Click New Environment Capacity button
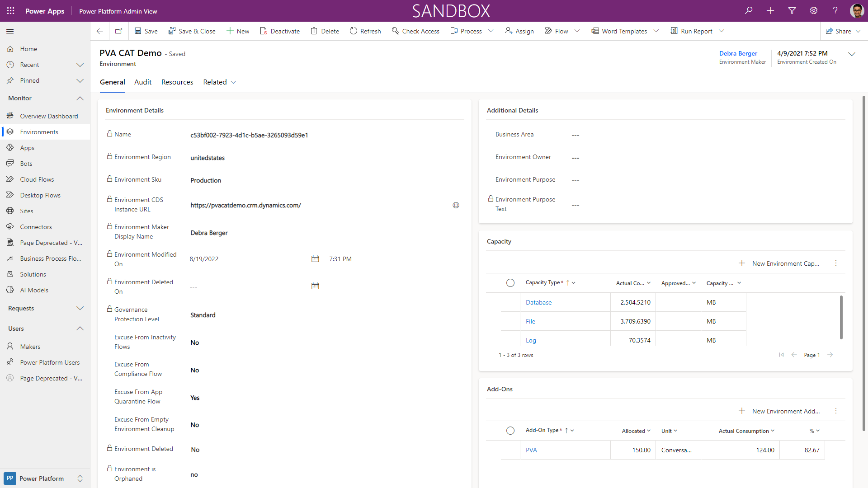 (779, 263)
